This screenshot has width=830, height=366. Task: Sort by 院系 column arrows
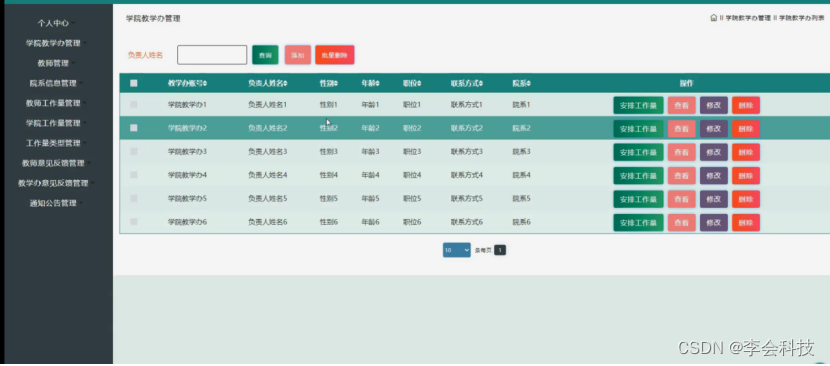[529, 84]
